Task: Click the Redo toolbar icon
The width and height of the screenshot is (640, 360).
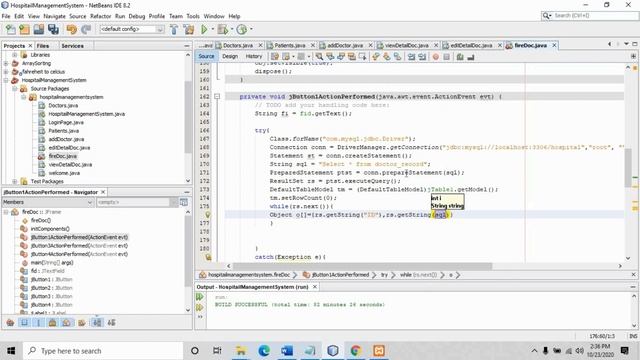Action: 86,29
